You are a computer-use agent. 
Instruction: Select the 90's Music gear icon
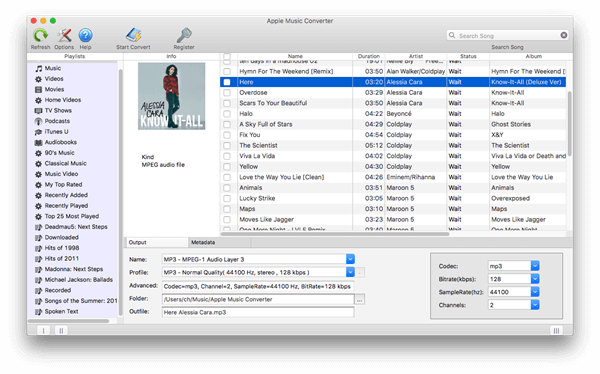coord(39,153)
